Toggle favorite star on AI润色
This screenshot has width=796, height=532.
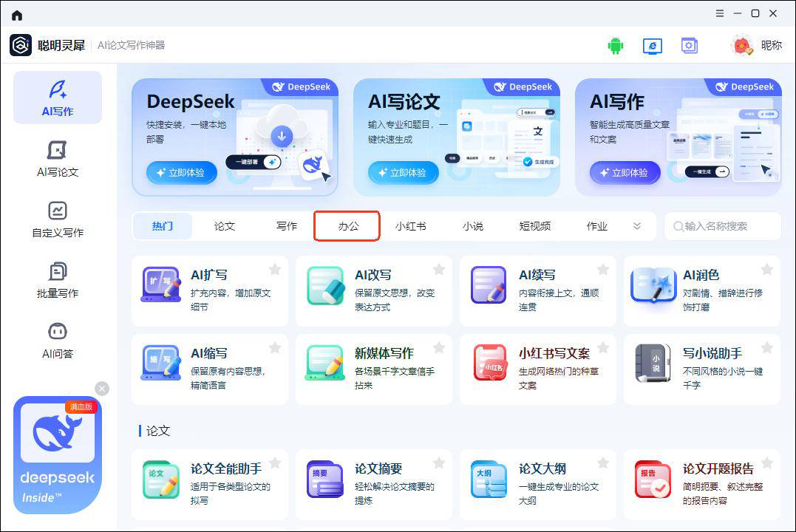[x=767, y=269]
